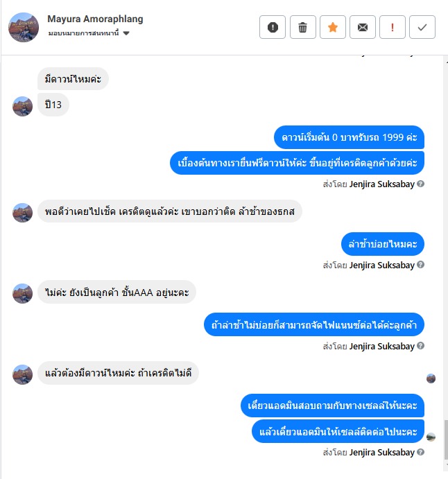This screenshot has height=479, width=448.
Task: Delete conversation using trash can icon
Action: tap(302, 27)
